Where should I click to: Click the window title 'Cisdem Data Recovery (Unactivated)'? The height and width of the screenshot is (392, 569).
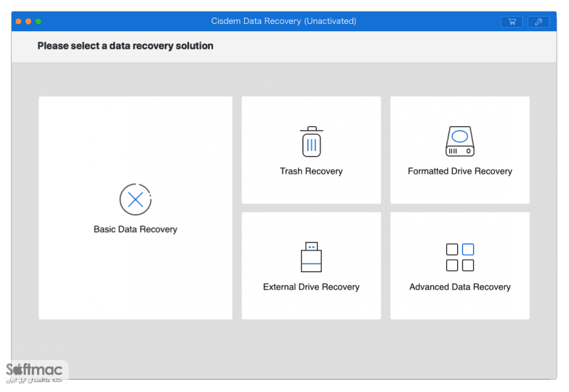tap(284, 21)
